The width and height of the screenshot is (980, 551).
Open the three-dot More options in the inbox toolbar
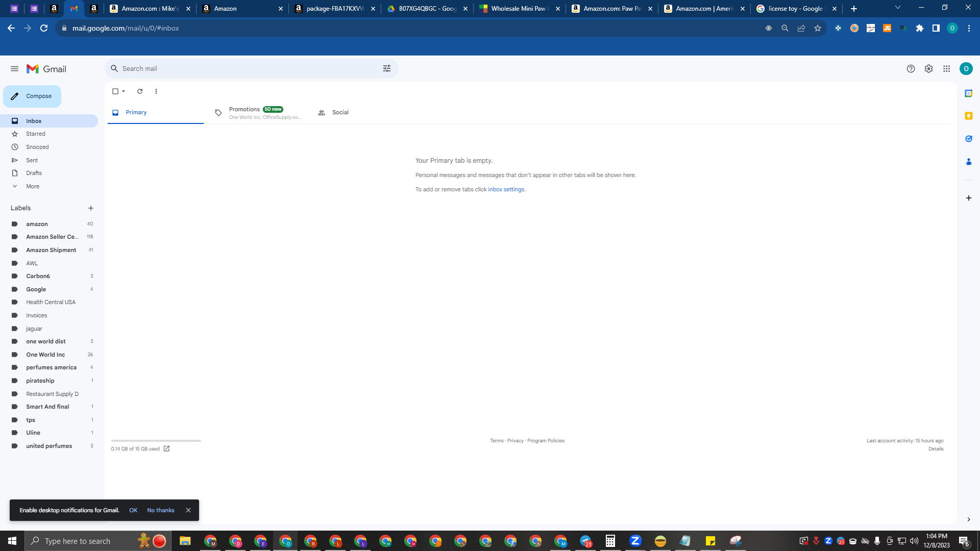pos(156,91)
